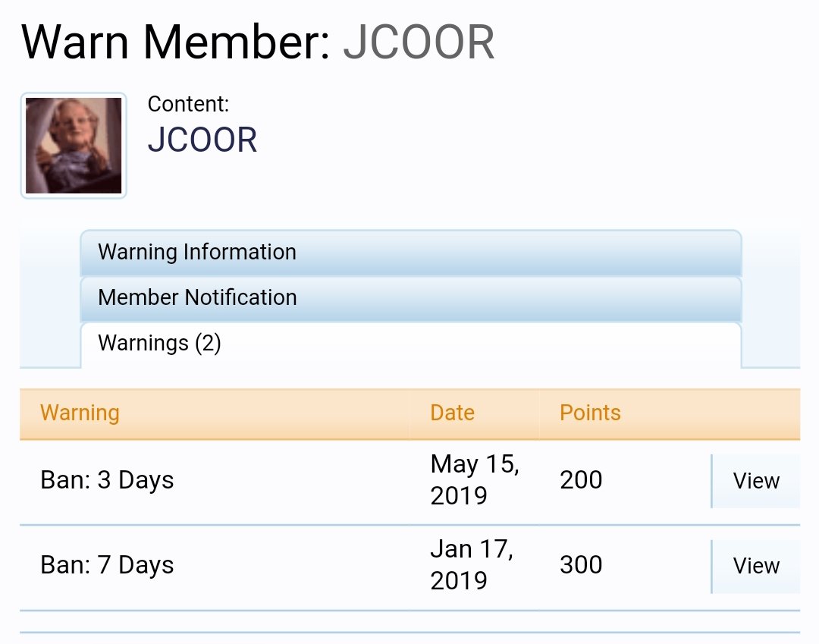The height and width of the screenshot is (644, 819).
Task: Open JCOOR's profile avatar thumbnail
Action: pyautogui.click(x=74, y=146)
